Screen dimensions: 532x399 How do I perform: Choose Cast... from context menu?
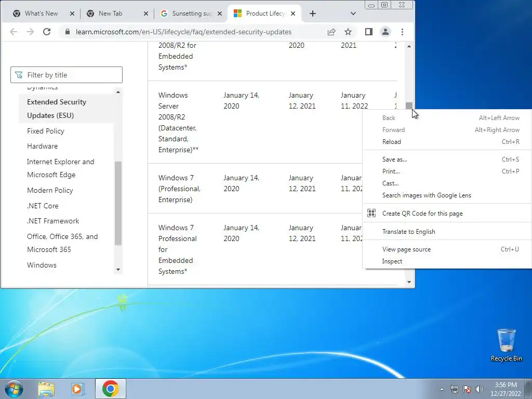[x=447, y=183]
